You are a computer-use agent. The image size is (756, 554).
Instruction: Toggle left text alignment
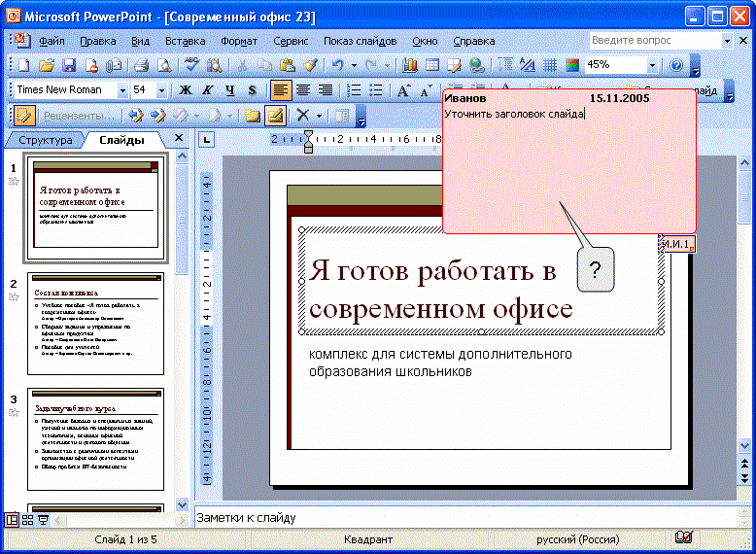(x=281, y=90)
